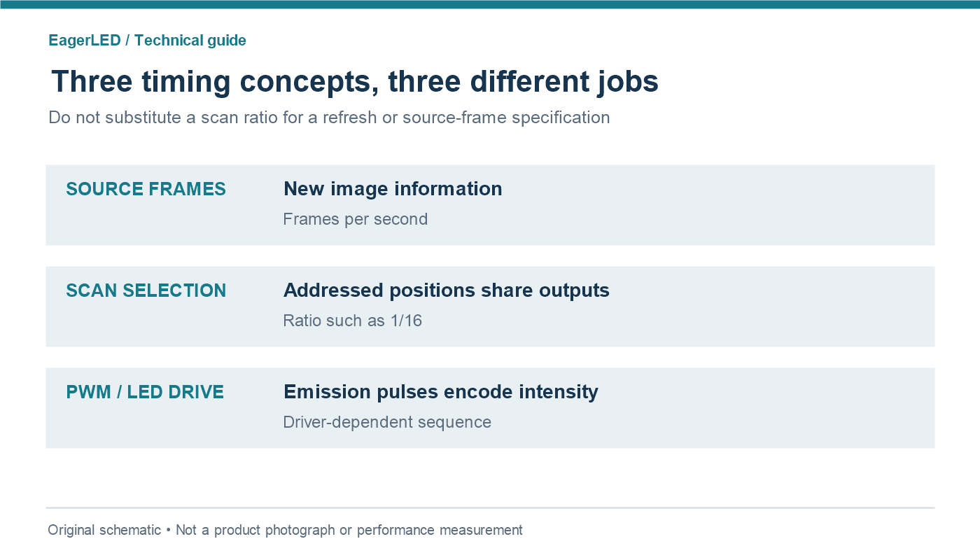The image size is (980, 560).
Task: Select the SOURCE FRAMES label
Action: (x=146, y=189)
